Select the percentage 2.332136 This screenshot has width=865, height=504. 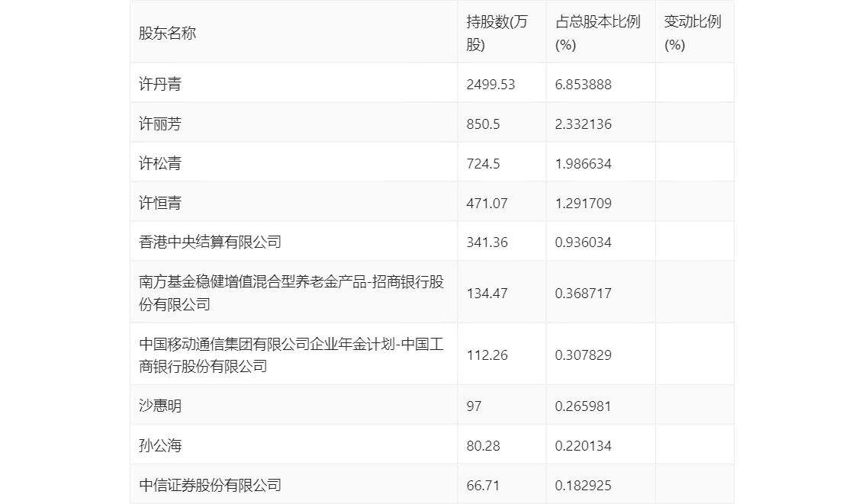pyautogui.click(x=583, y=124)
